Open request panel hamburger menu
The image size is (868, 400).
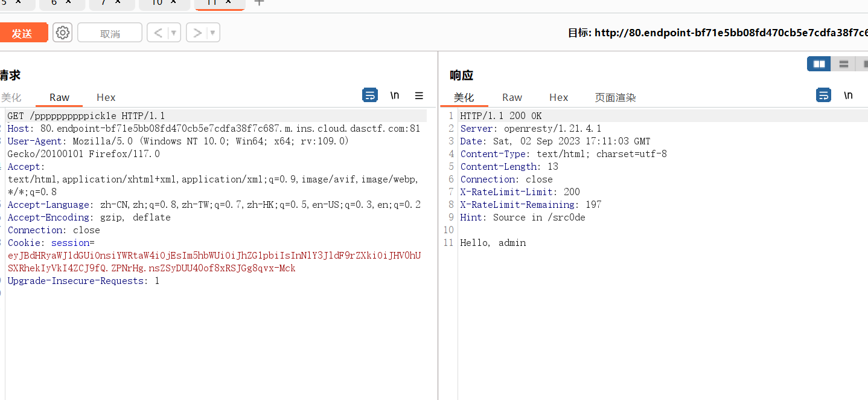(419, 95)
